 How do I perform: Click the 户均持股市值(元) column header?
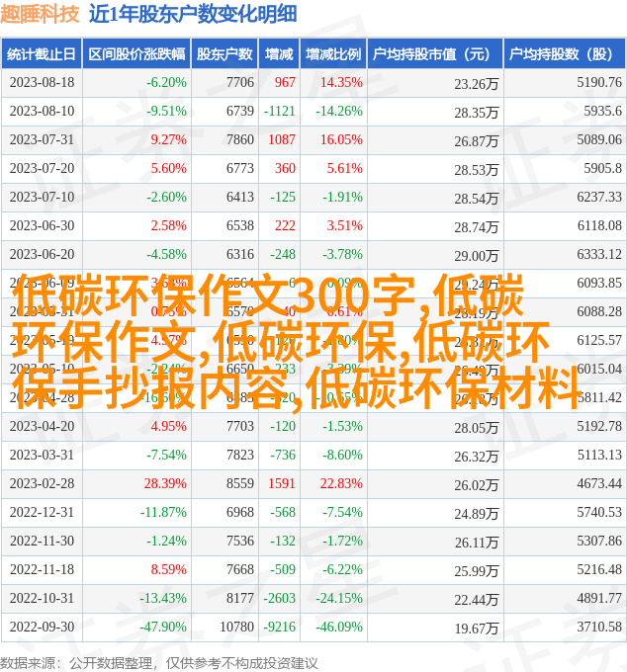(x=434, y=54)
